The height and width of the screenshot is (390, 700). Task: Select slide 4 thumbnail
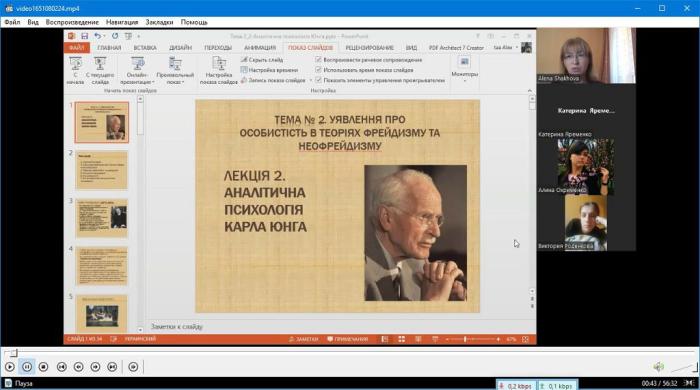point(102,266)
